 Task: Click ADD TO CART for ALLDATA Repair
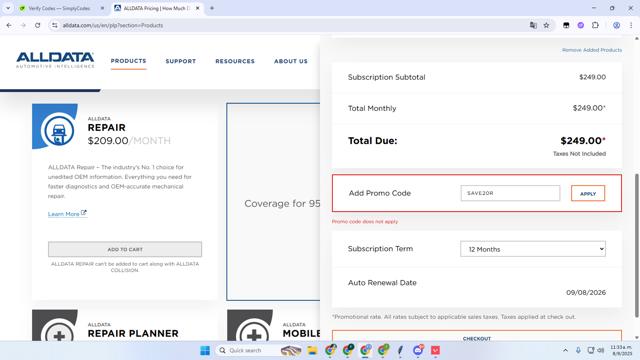point(125,249)
